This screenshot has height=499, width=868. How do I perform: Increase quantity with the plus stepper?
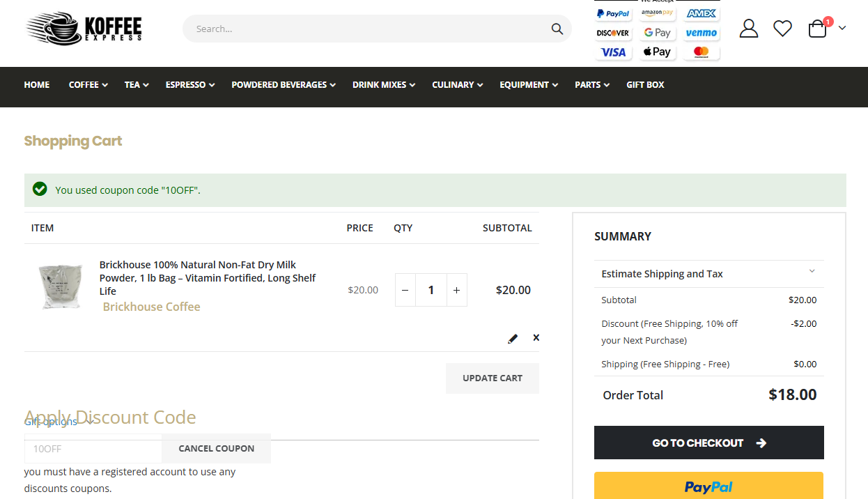pyautogui.click(x=456, y=290)
